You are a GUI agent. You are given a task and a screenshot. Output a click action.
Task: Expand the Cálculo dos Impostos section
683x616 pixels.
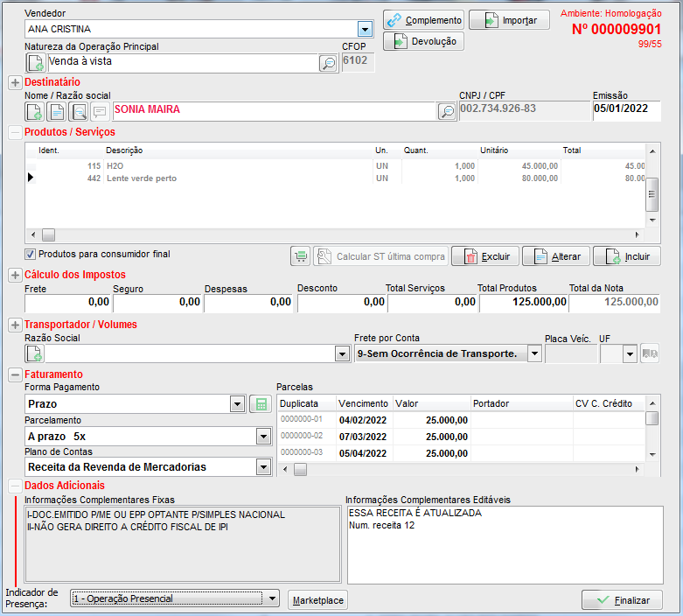[15, 276]
